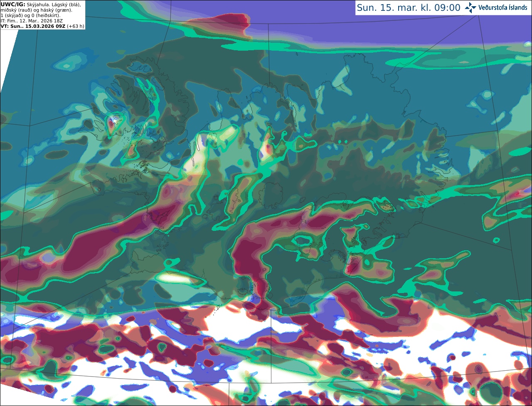Click the '1 (skýjað) og 0 (heiðskírt).' legend line
Screen dimensions: 532x406
30,15
